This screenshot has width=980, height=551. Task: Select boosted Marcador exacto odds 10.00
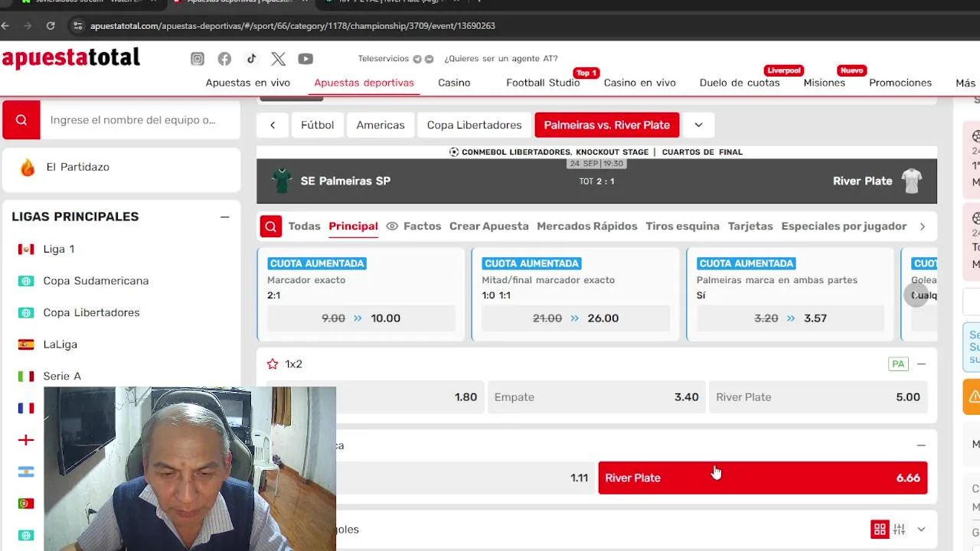pyautogui.click(x=361, y=318)
